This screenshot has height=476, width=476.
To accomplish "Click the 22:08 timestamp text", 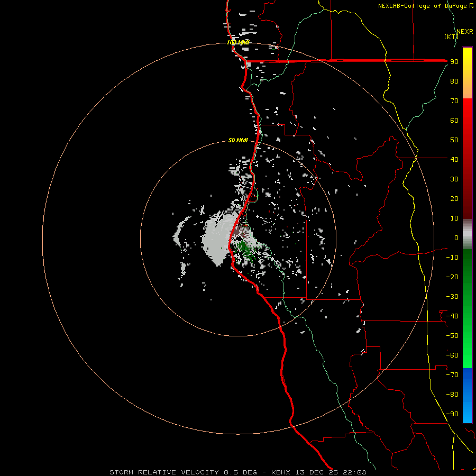I will click(354, 472).
